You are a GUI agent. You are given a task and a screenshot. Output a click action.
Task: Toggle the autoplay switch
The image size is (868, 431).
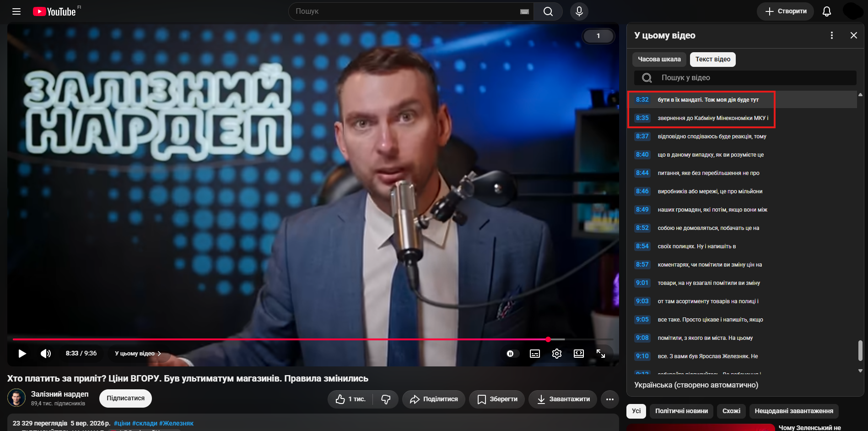(512, 354)
